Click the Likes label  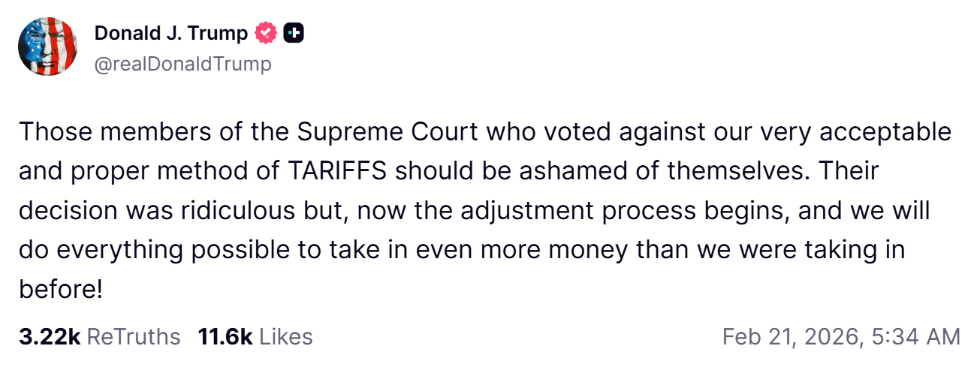point(285,337)
